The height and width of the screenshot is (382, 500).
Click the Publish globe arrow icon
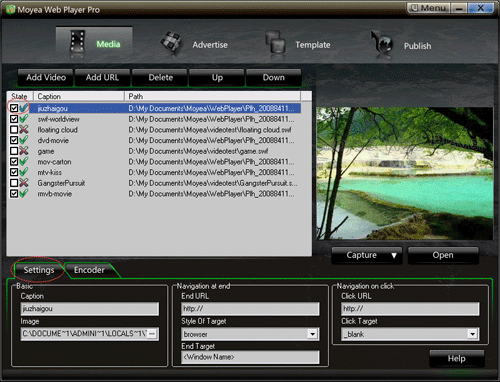click(382, 42)
